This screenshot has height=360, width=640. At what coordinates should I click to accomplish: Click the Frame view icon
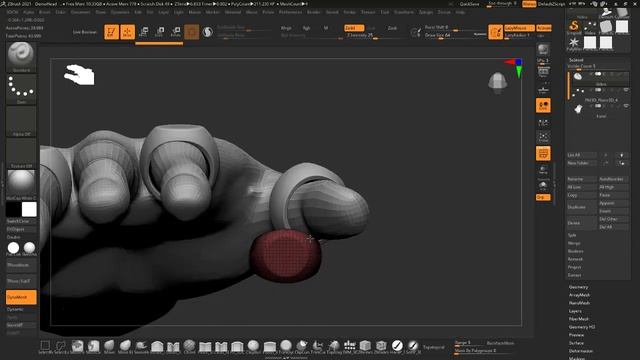543,137
